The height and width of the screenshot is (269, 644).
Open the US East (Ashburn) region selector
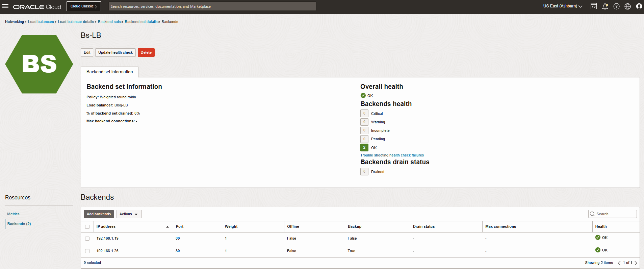[562, 6]
